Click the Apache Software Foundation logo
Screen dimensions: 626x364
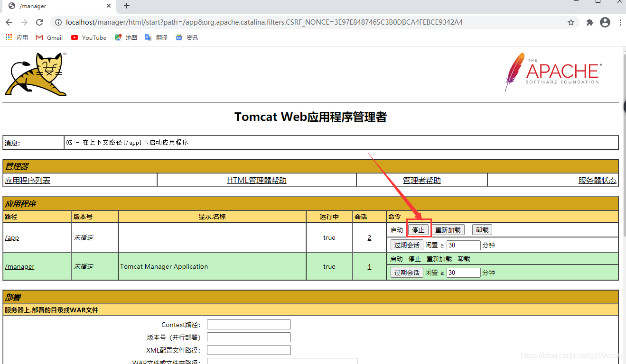click(553, 72)
